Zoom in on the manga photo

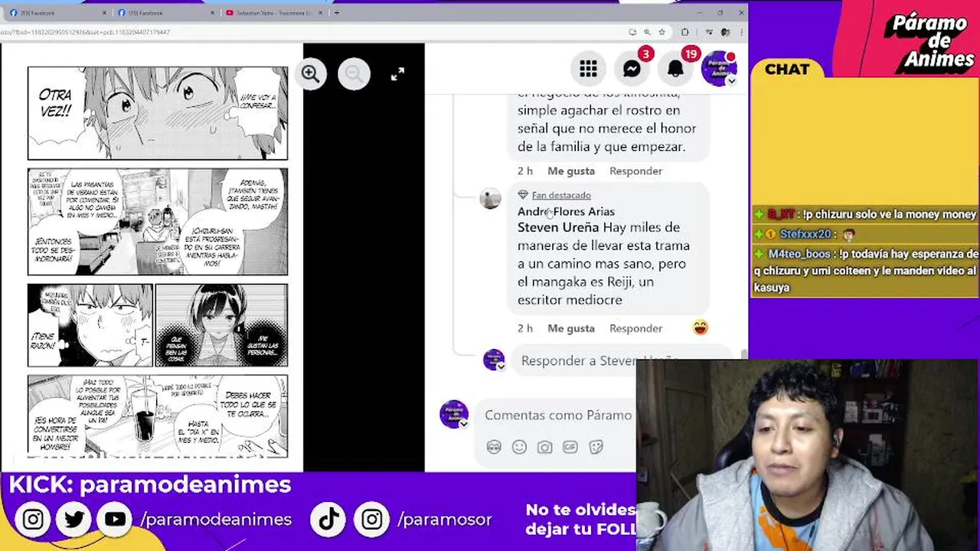click(x=310, y=73)
